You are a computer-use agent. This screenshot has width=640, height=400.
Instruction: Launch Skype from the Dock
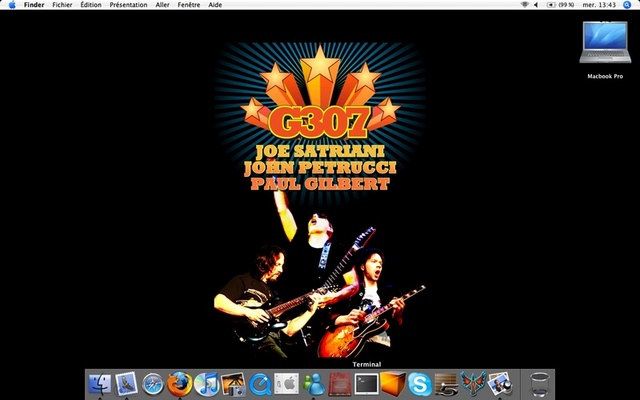420,384
